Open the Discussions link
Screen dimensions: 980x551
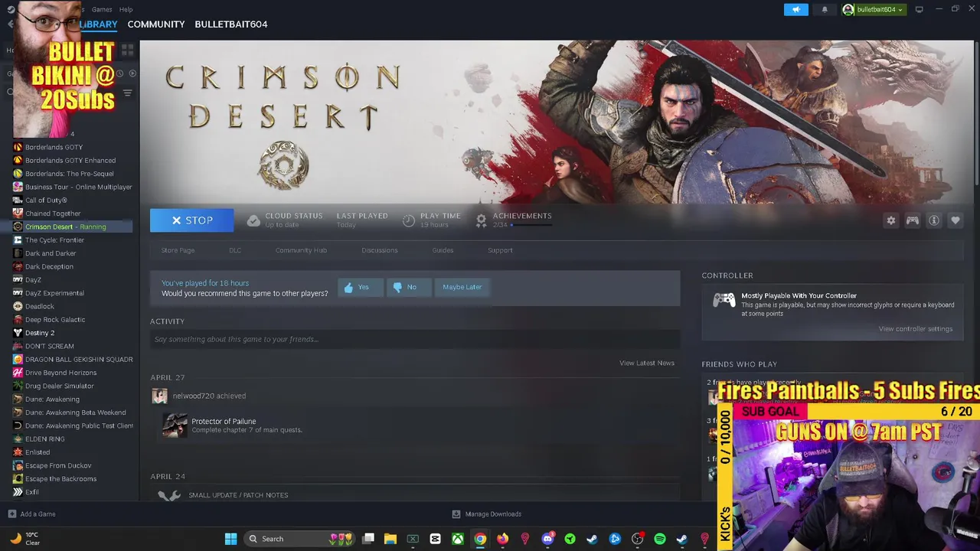tap(380, 250)
